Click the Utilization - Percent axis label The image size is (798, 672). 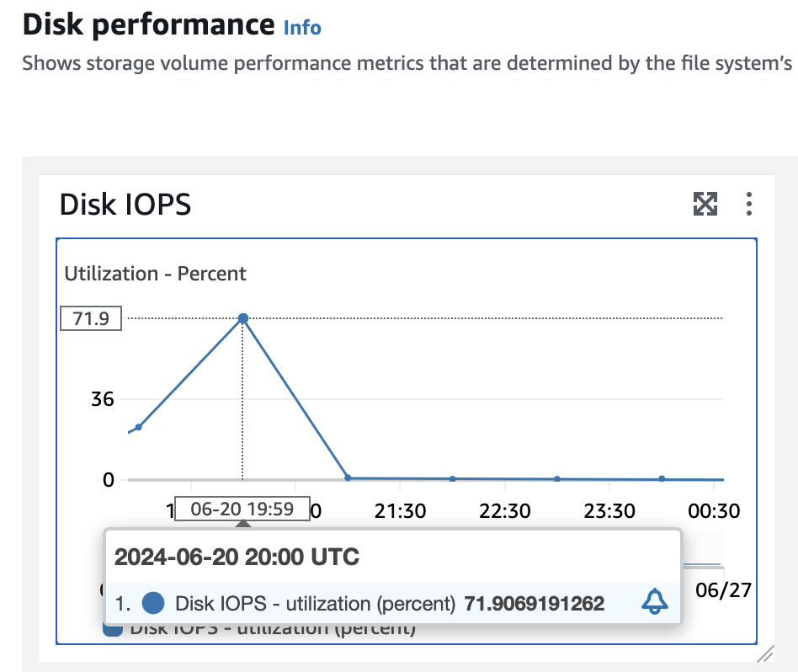click(x=156, y=274)
